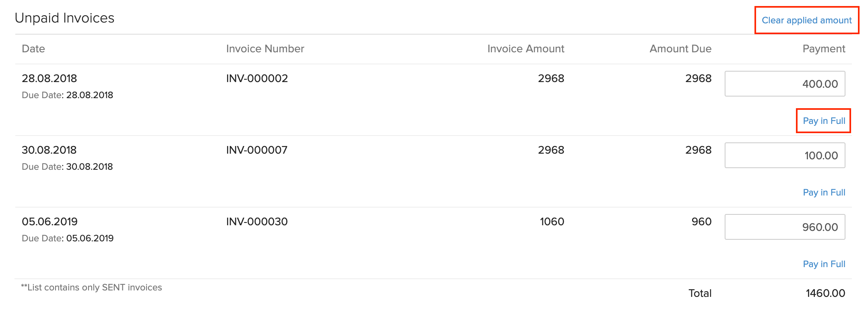This screenshot has width=868, height=321.
Task: Click the INV-000030 invoice number
Action: pyautogui.click(x=257, y=222)
